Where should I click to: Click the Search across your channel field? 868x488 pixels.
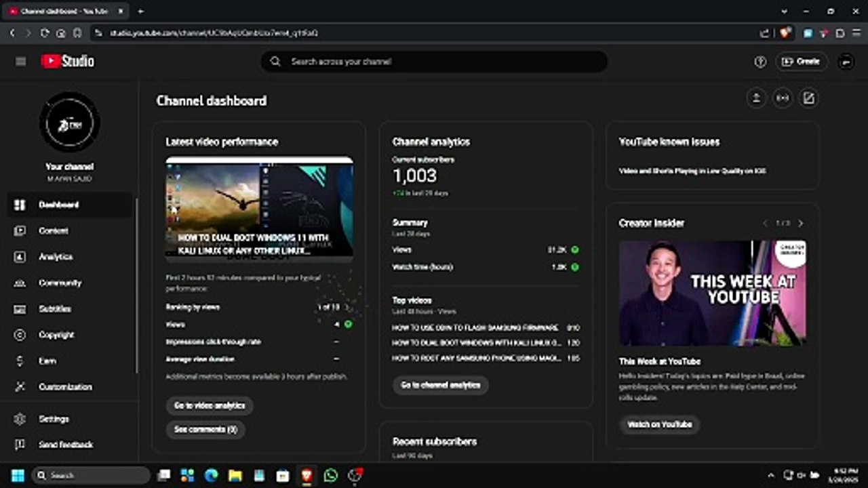pos(434,62)
